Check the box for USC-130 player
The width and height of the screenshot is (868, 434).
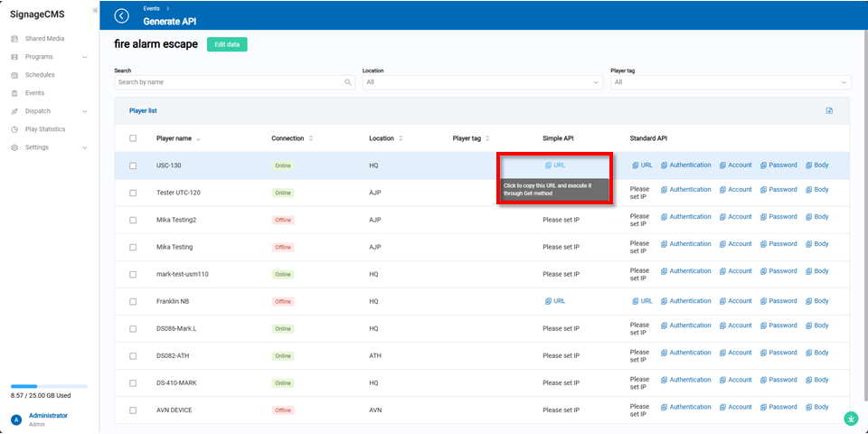[133, 165]
